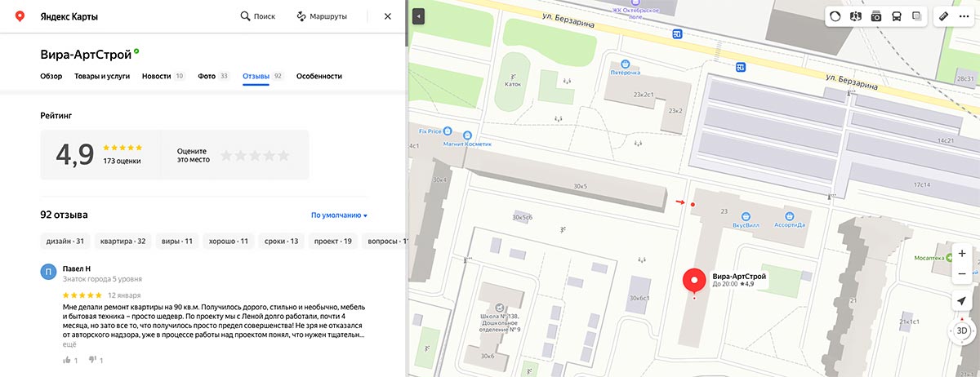Open the Особенности tab

pyautogui.click(x=319, y=76)
